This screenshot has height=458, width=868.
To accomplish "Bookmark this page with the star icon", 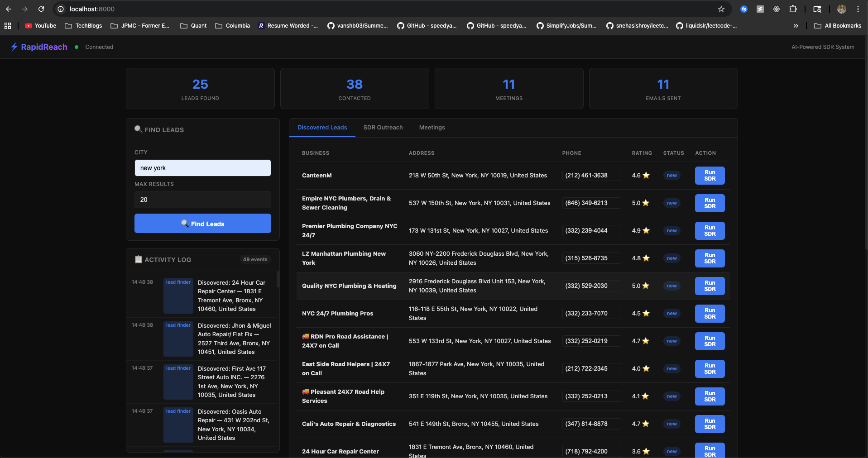I will (x=721, y=9).
